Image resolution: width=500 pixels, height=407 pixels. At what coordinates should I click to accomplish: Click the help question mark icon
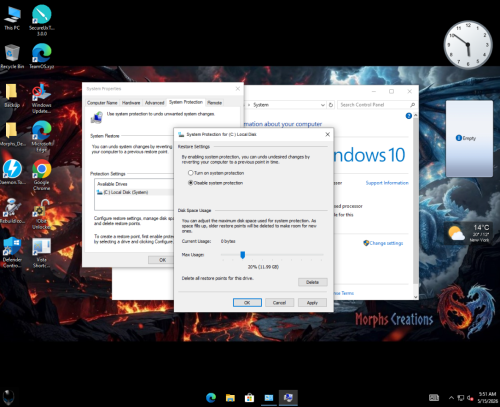(409, 116)
